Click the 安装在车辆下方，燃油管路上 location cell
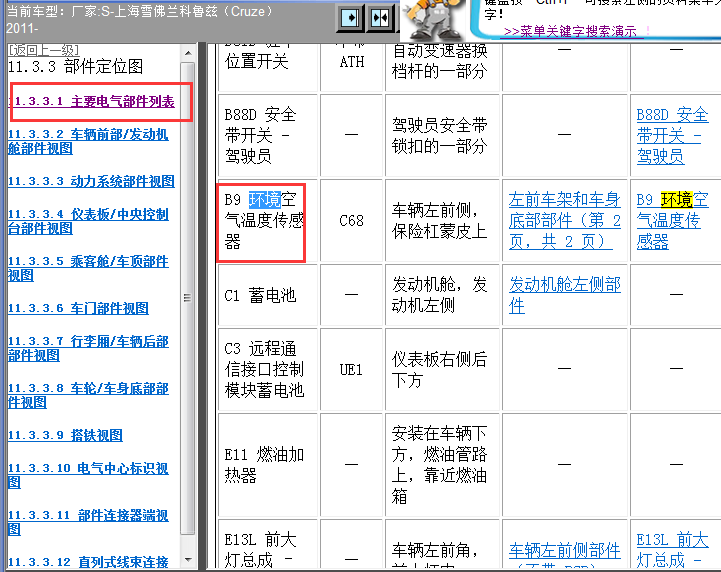 [x=443, y=465]
